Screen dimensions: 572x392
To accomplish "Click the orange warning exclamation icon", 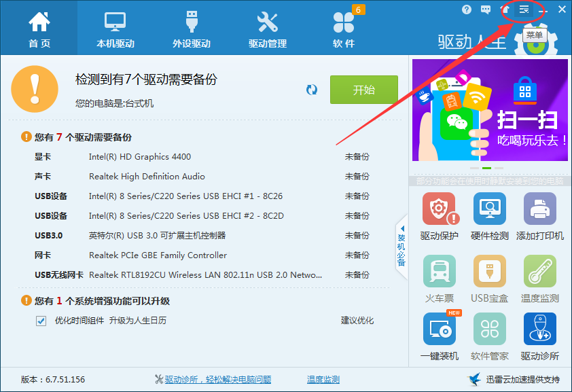I will pos(35,89).
